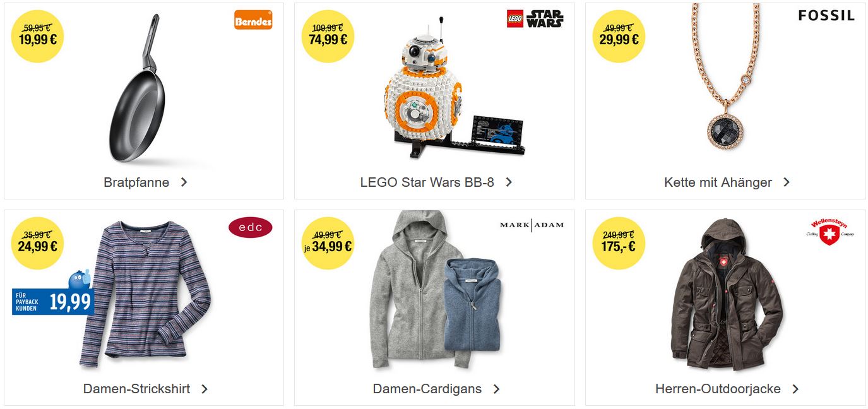868x409 pixels.
Task: Click the FOSSIL brand logo
Action: [x=826, y=16]
